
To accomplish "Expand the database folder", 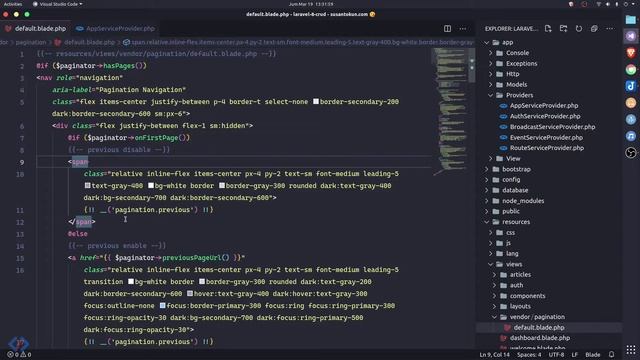I will [487, 190].
